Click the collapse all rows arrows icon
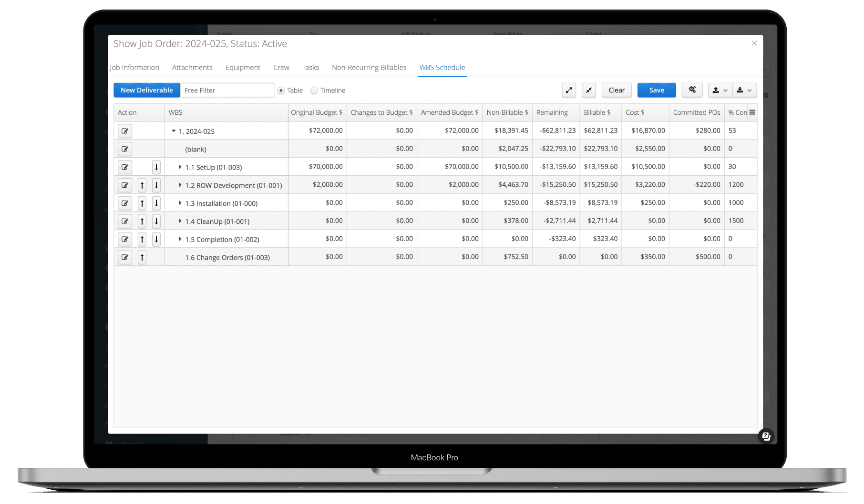Viewport: 864px width, 504px height. tap(589, 90)
